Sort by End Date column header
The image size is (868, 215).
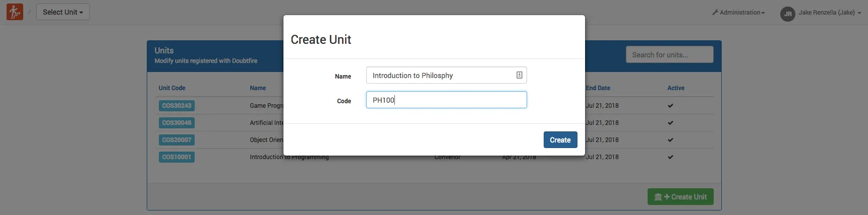point(598,88)
